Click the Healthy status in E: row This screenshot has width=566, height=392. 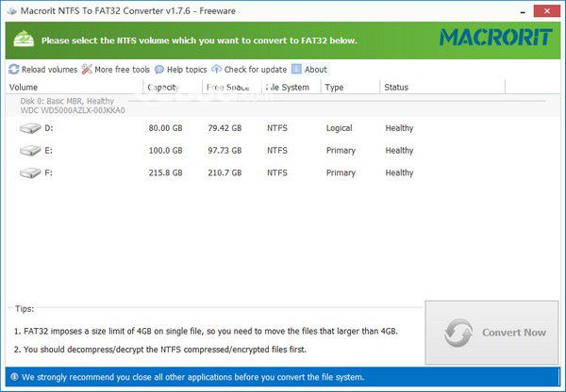coord(399,151)
